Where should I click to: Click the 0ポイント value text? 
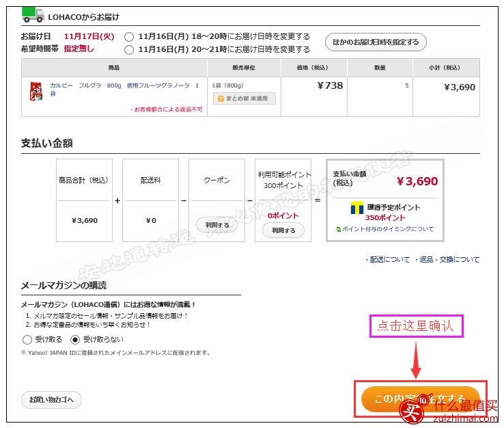[x=283, y=215]
